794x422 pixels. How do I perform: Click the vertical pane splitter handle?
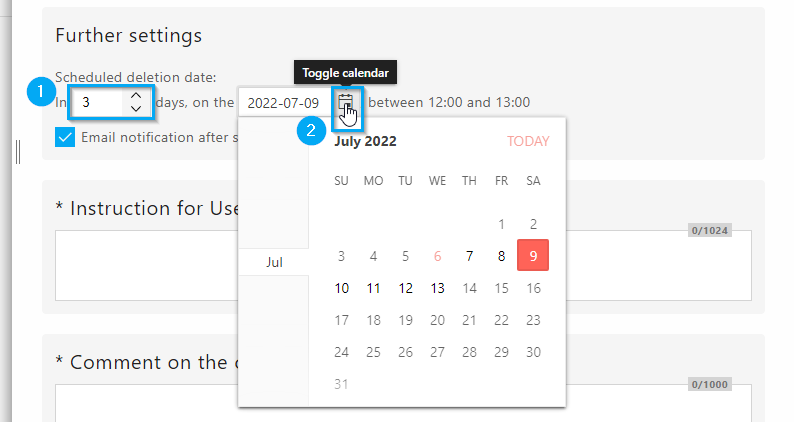pyautogui.click(x=18, y=152)
